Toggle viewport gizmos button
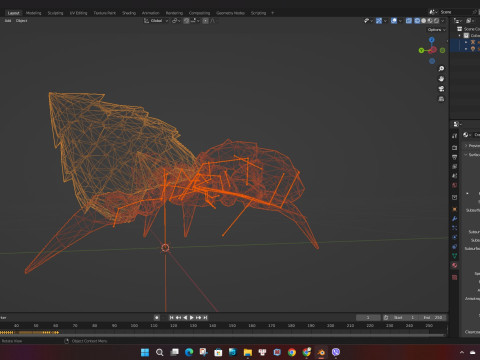Image resolution: width=480 pixels, height=360 pixels. pos(379,21)
